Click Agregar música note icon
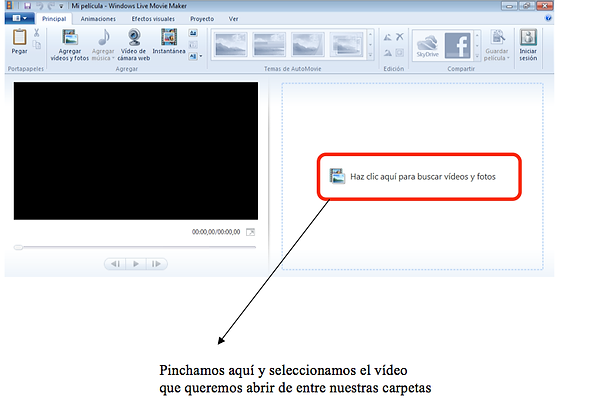The width and height of the screenshot is (590, 399). pos(103,37)
